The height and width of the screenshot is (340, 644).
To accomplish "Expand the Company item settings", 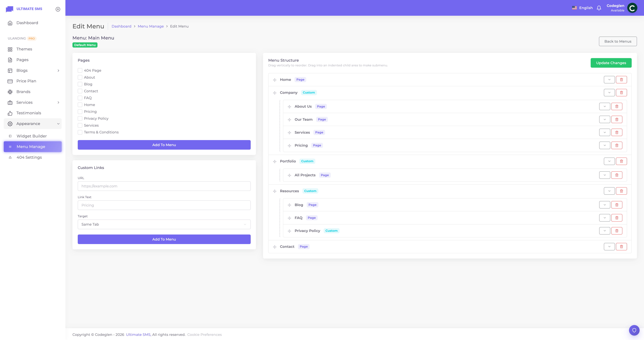I will pyautogui.click(x=609, y=93).
